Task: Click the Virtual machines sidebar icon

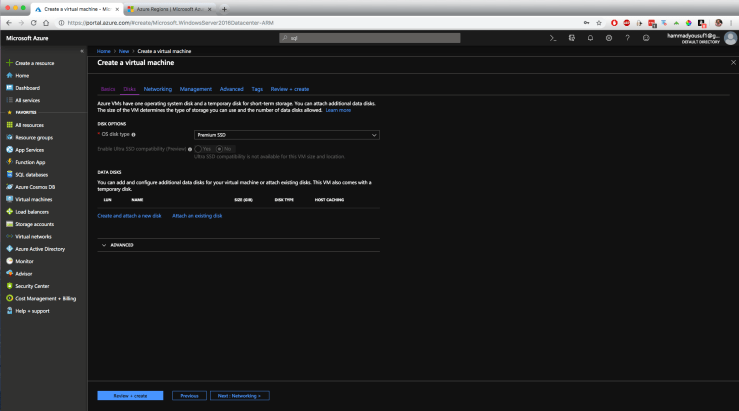Action: tap(8, 199)
